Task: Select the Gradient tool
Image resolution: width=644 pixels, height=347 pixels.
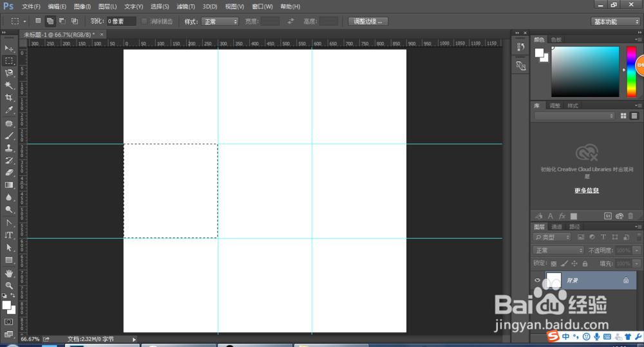Action: tap(8, 185)
